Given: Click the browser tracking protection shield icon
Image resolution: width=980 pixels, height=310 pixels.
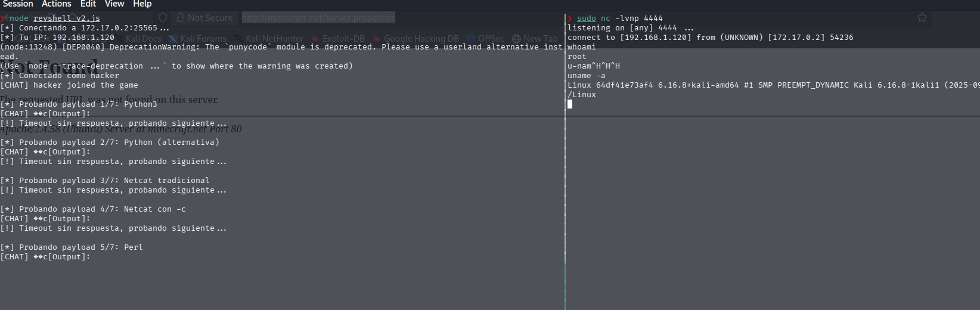Looking at the screenshot, I should coord(163,18).
